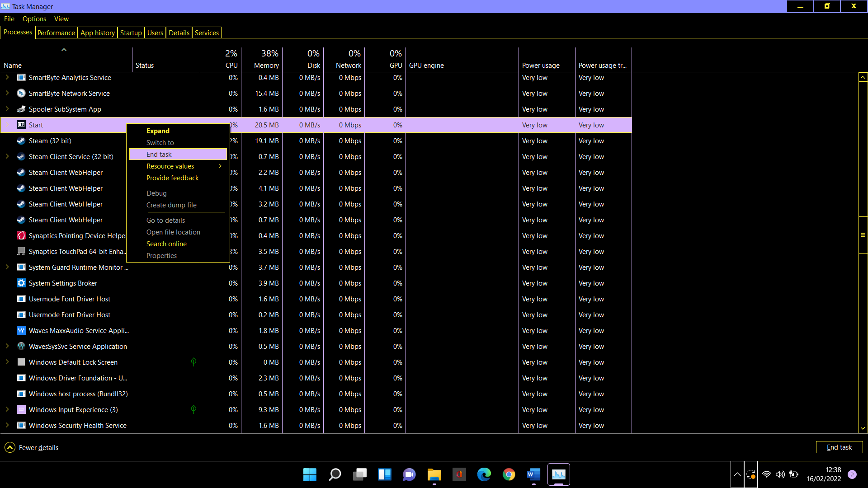Click scrollbar up arrow
The height and width of the screenshot is (488, 868).
[863, 77]
